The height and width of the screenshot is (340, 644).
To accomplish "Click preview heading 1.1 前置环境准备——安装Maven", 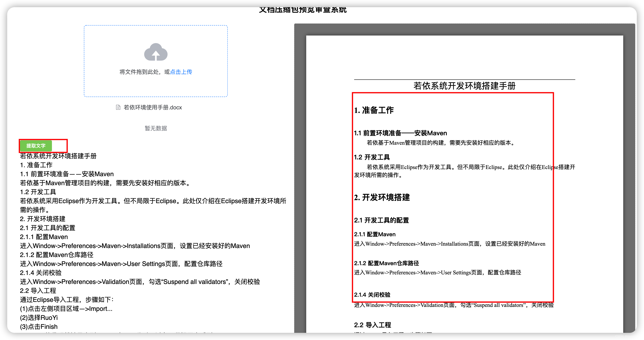I will (400, 133).
